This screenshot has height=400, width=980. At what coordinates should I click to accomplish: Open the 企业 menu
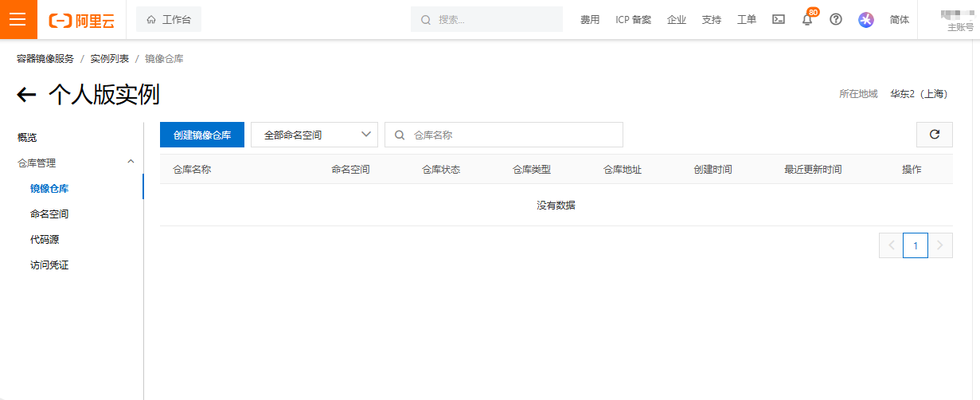(x=677, y=20)
